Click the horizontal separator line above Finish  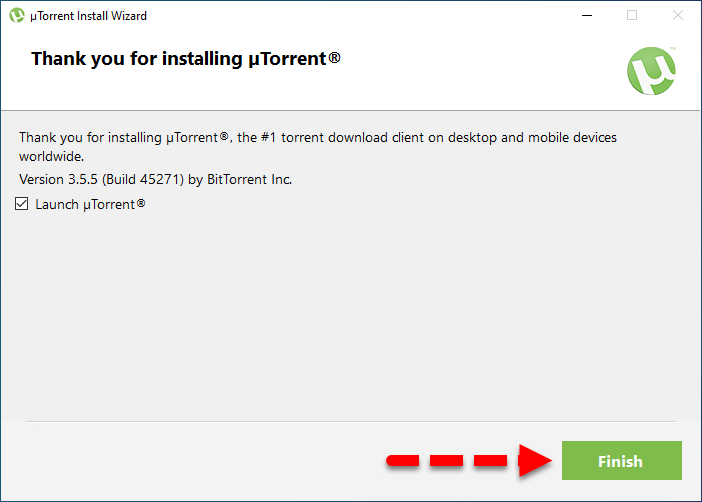pos(350,421)
